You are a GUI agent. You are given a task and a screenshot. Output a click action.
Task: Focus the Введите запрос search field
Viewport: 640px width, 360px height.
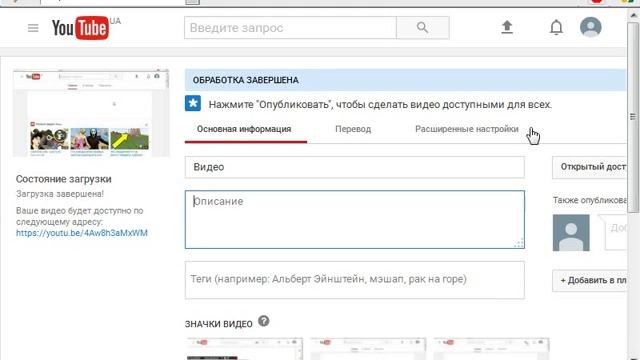pyautogui.click(x=290, y=28)
